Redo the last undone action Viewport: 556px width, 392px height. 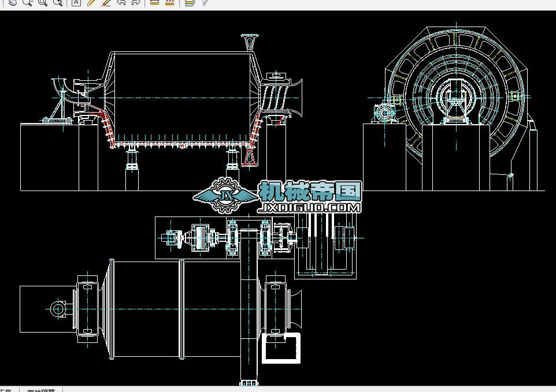click(135, 2)
